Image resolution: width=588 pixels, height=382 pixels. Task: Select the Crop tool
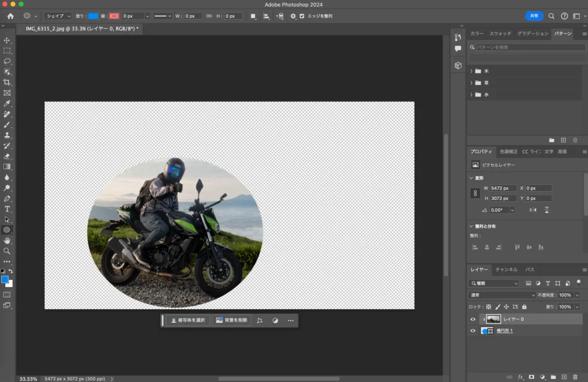(7, 82)
